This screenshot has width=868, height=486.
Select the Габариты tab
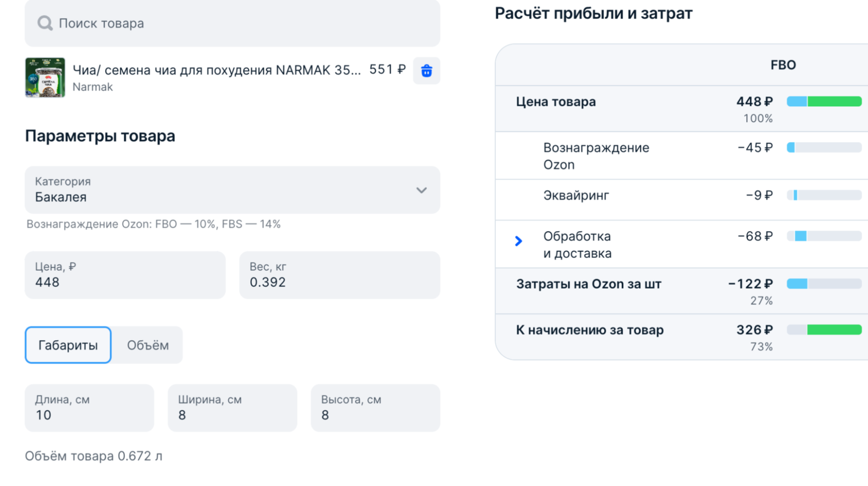(68, 345)
